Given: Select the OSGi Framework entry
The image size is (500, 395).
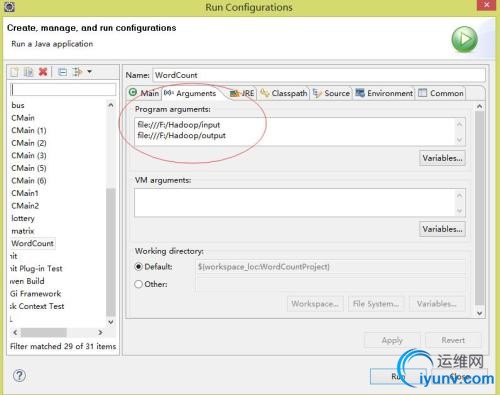Looking at the screenshot, I should pyautogui.click(x=35, y=294).
